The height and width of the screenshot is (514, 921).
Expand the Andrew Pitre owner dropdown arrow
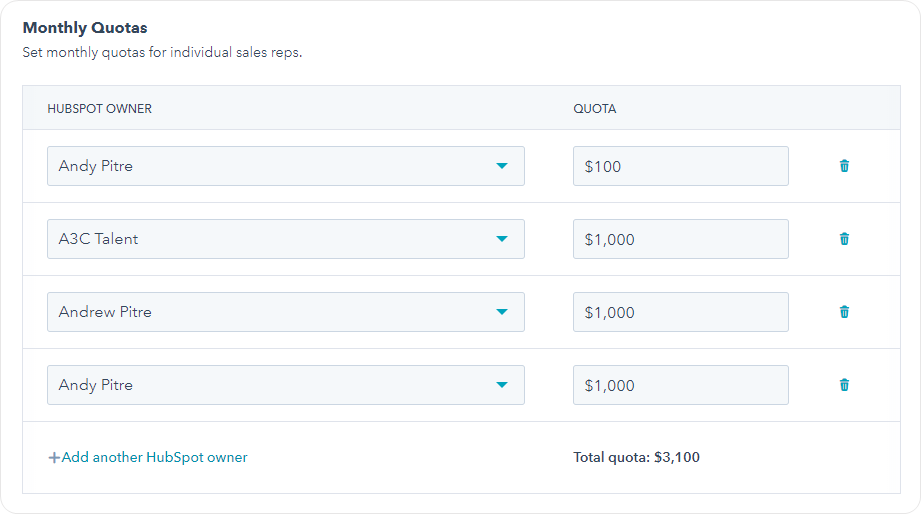click(x=502, y=312)
